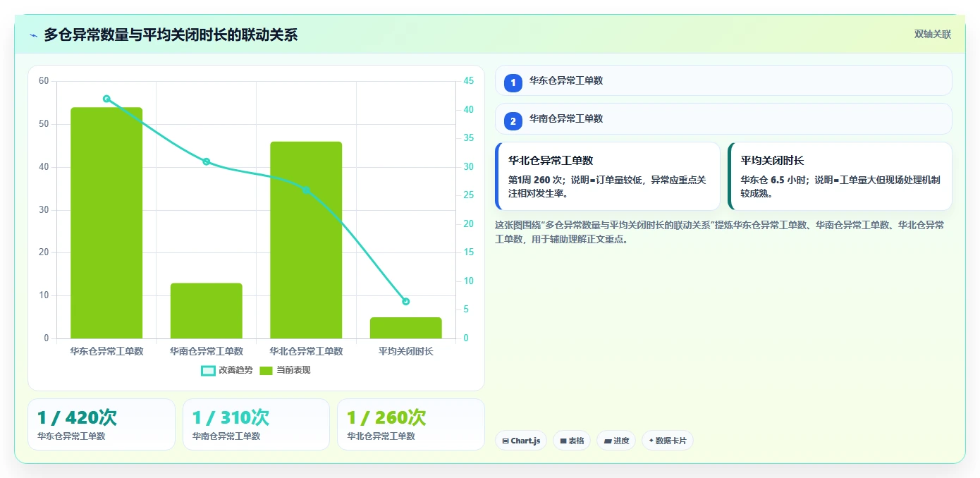
Task: Click the green 当前表现 legend swatch
Action: [x=266, y=371]
